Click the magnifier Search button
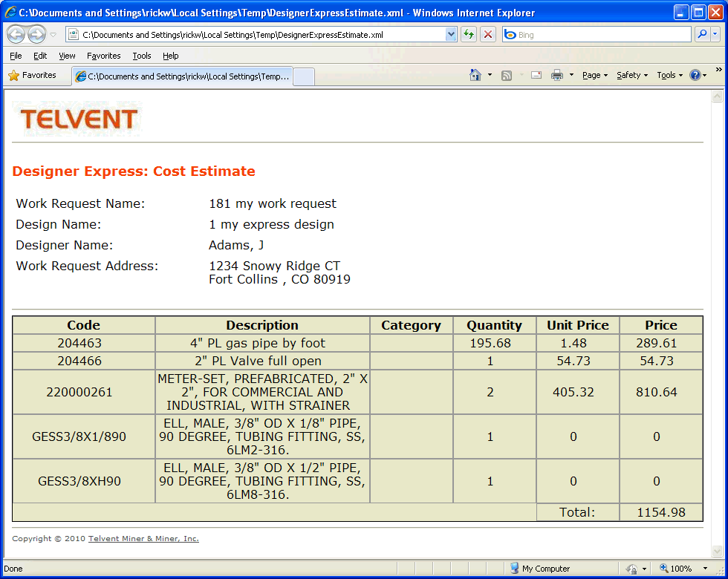 703,34
